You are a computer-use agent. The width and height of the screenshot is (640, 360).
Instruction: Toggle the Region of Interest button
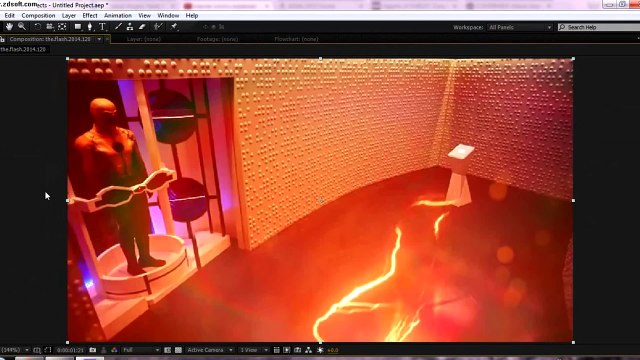tap(167, 350)
